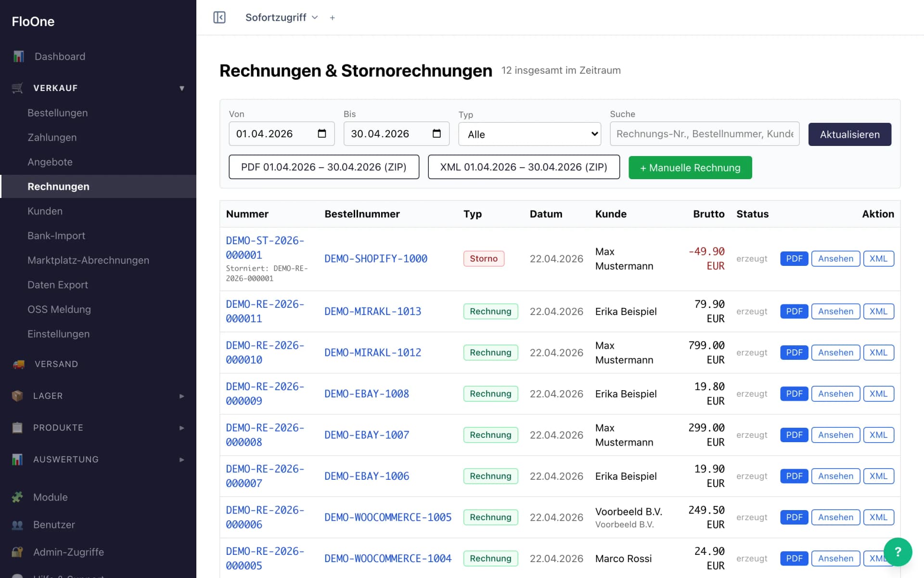Add new quick access tab with plus
Viewport: 924px width, 578px height.
(332, 18)
